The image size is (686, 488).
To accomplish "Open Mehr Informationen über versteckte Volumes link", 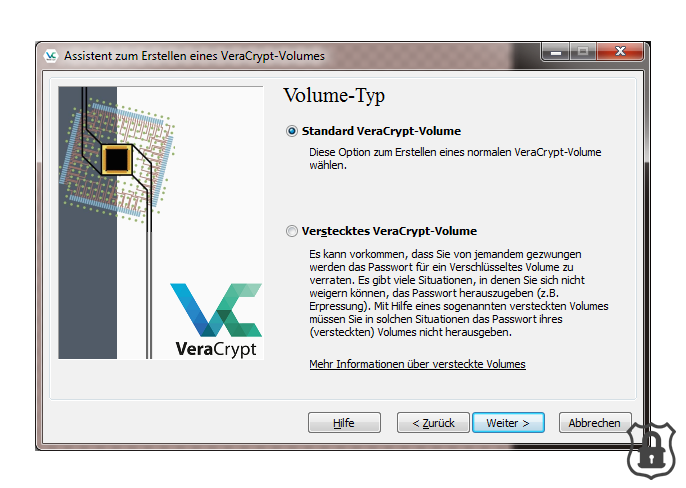I will [417, 364].
